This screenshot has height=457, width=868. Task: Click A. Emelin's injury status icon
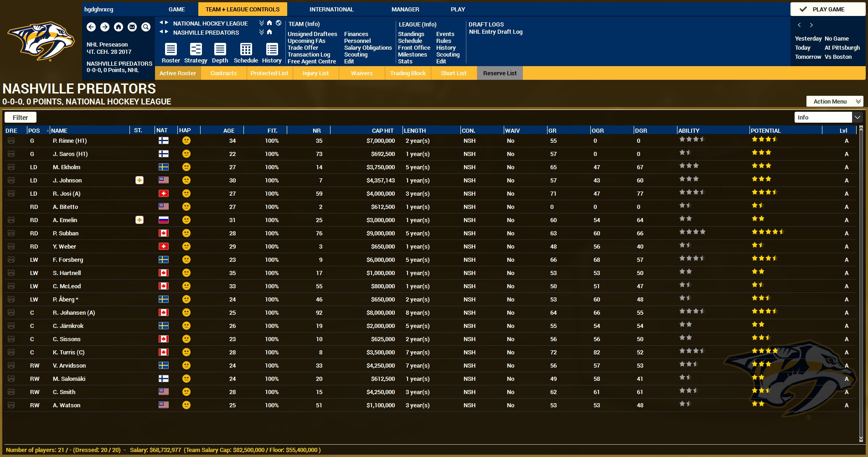click(139, 220)
